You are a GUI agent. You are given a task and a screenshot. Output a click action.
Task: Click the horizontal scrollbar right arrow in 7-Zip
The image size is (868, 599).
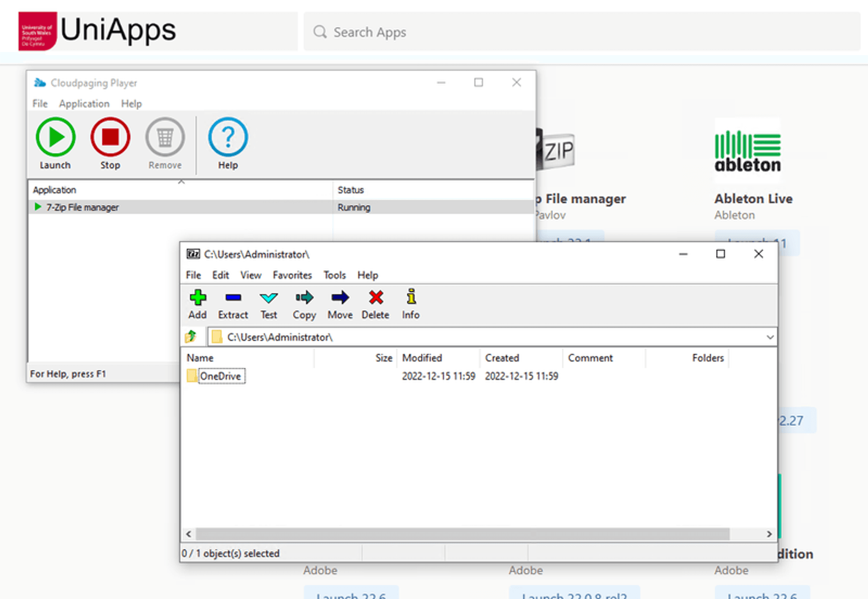(x=769, y=534)
